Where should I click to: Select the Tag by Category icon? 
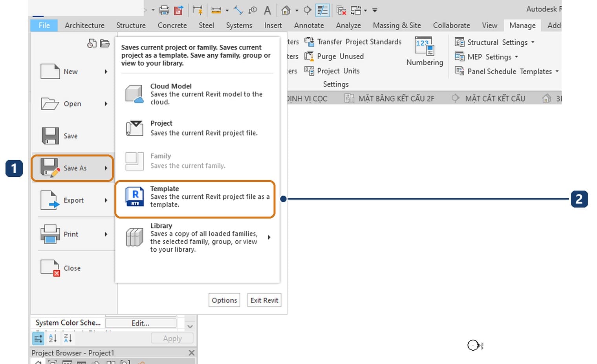click(253, 10)
